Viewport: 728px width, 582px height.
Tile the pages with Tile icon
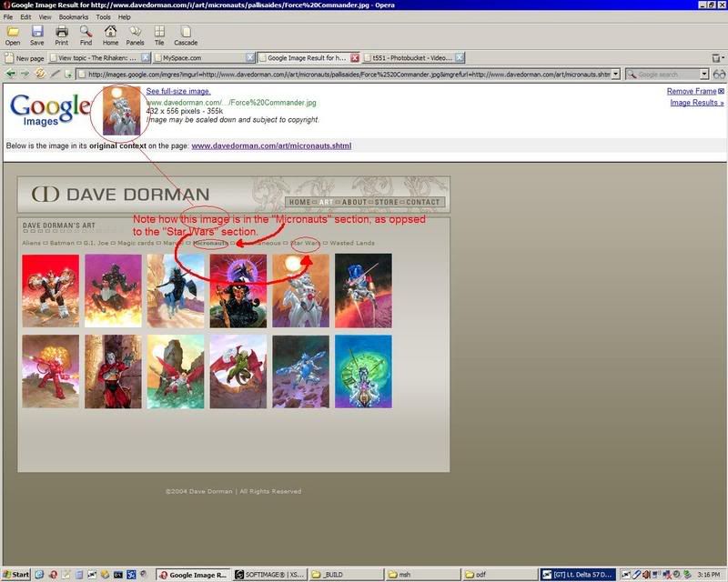click(x=159, y=35)
